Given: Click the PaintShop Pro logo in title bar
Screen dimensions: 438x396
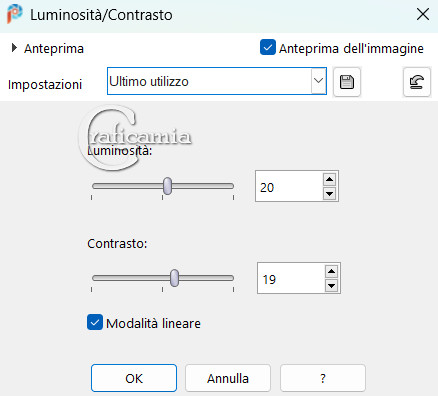Looking at the screenshot, I should pyautogui.click(x=15, y=14).
